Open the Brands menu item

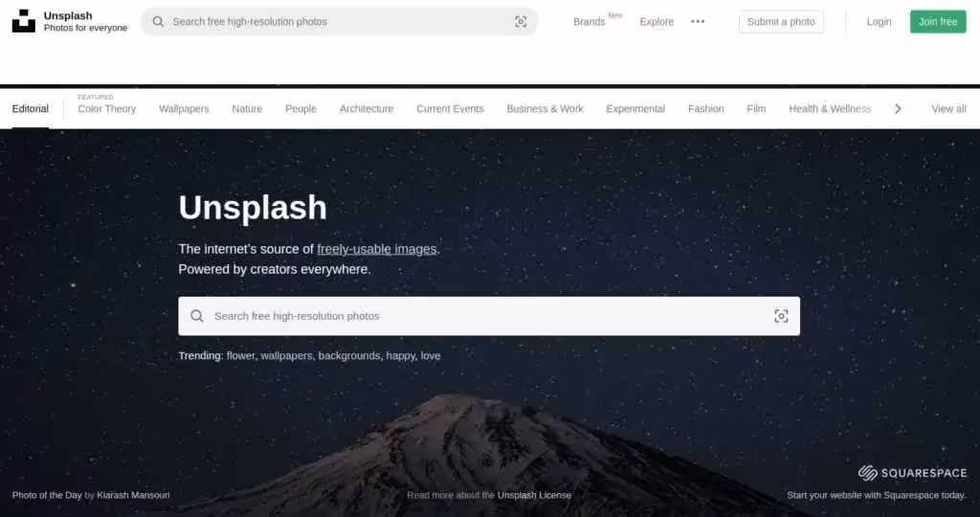(589, 22)
